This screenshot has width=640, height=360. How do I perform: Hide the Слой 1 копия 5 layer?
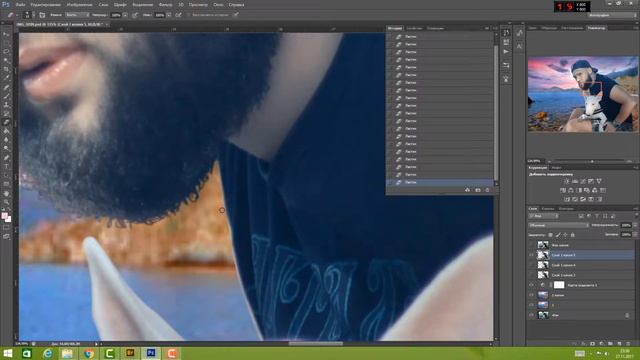(531, 255)
